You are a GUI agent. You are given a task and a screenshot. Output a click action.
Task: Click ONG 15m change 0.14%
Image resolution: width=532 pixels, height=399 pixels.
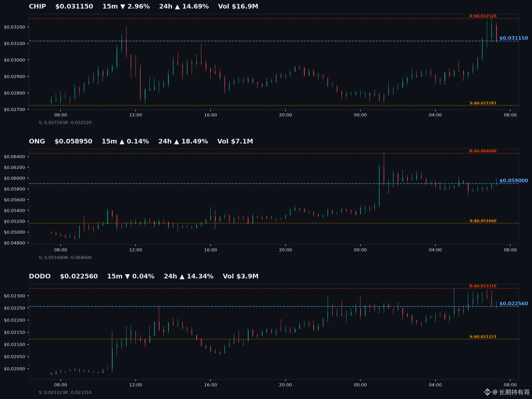125,141
